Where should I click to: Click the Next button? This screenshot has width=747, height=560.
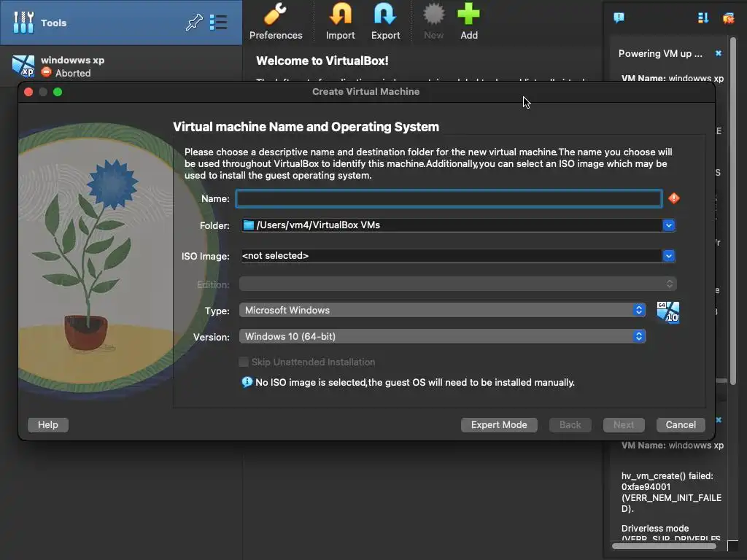pos(624,425)
